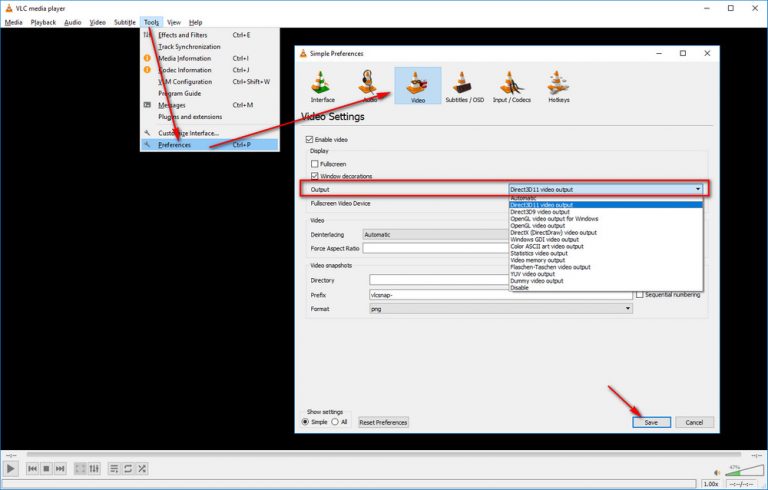Collapse the Output dropdown combo box
Image resolution: width=768 pixels, height=490 pixels.
[606, 189]
